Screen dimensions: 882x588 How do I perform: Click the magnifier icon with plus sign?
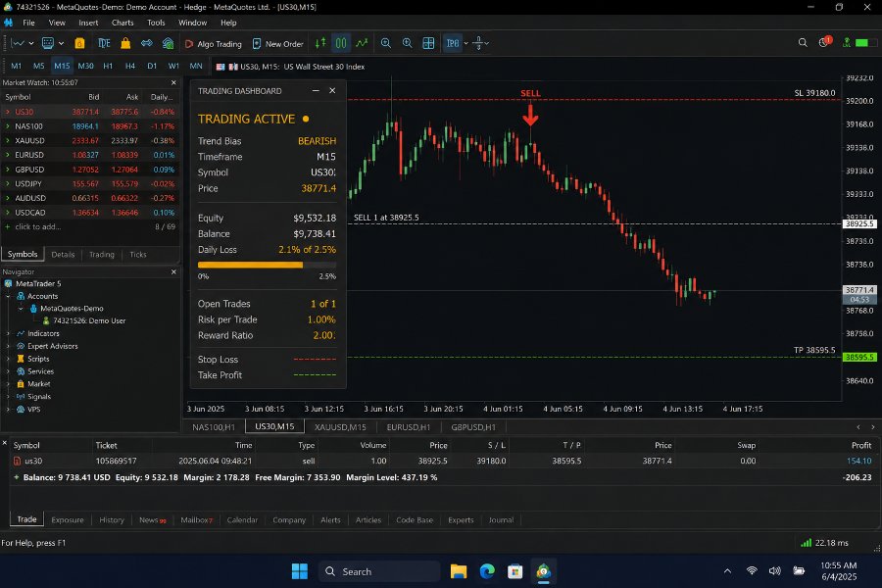tap(407, 43)
